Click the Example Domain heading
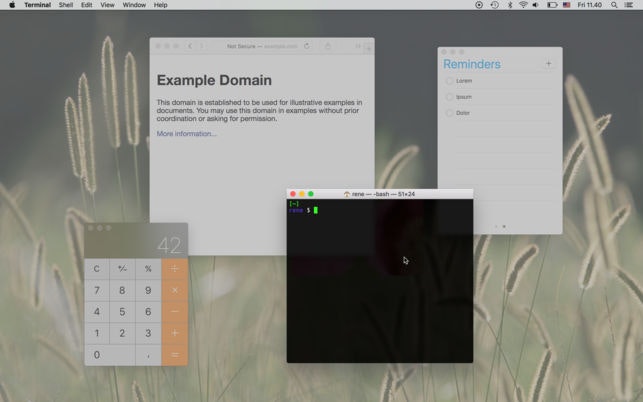643x402 pixels. pyautogui.click(x=214, y=80)
